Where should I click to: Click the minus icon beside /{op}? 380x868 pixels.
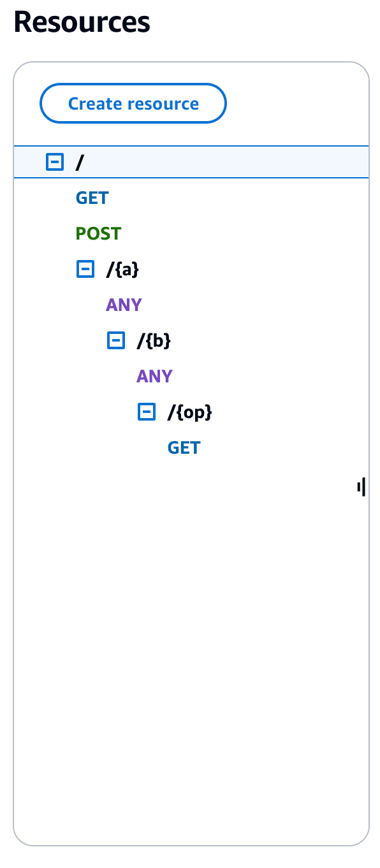pos(147,412)
